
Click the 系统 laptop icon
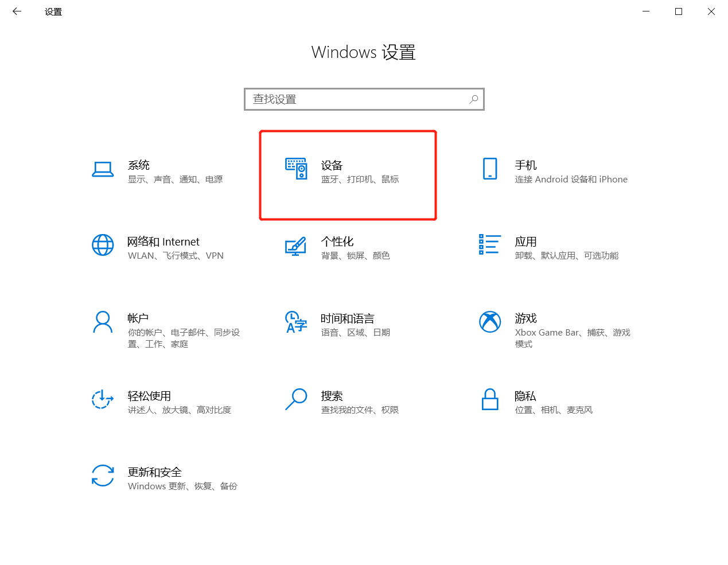tap(103, 169)
